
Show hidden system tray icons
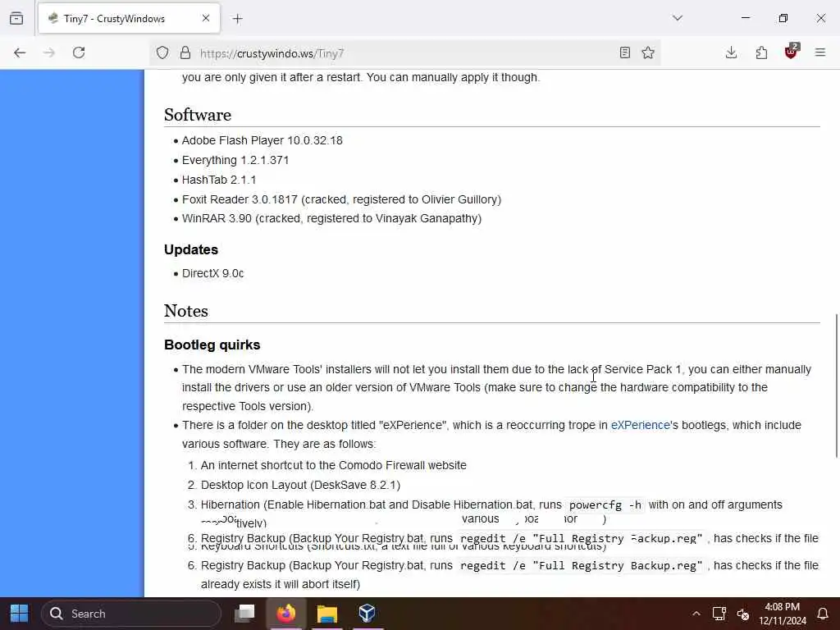pos(696,614)
